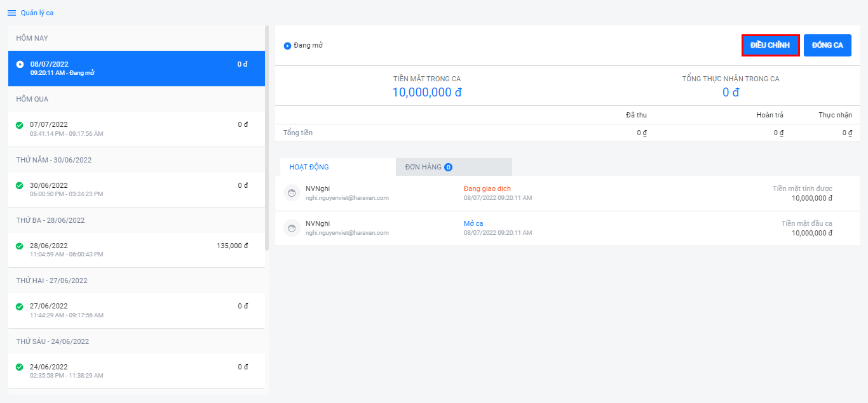
Task: Click Tiền mặt đầu ca label
Action: pyautogui.click(x=807, y=223)
